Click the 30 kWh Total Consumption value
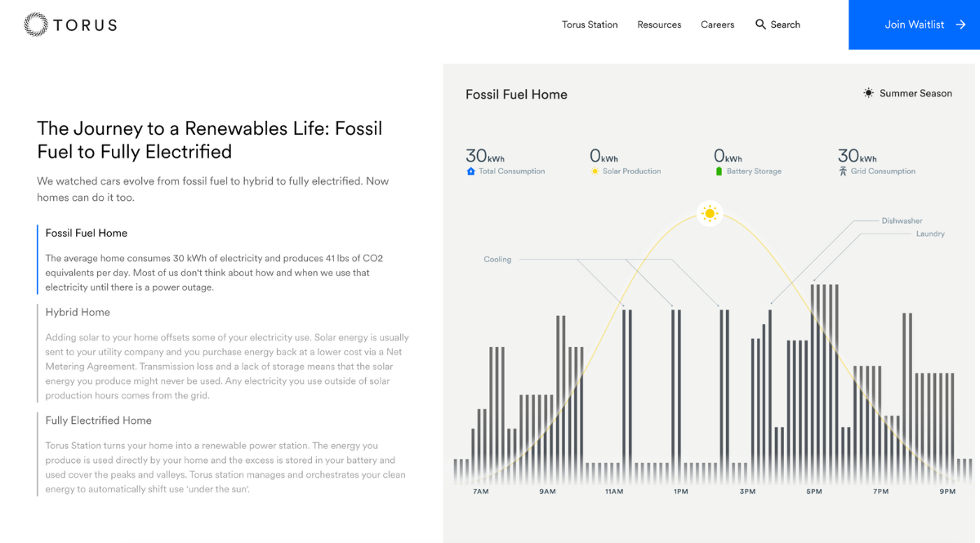Image resolution: width=980 pixels, height=543 pixels. [485, 155]
